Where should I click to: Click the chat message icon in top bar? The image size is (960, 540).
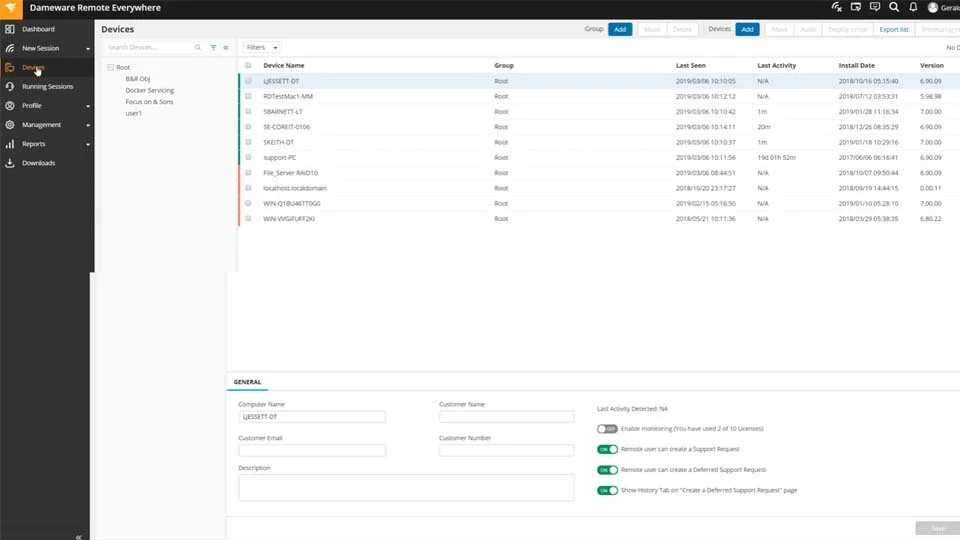coord(875,7)
